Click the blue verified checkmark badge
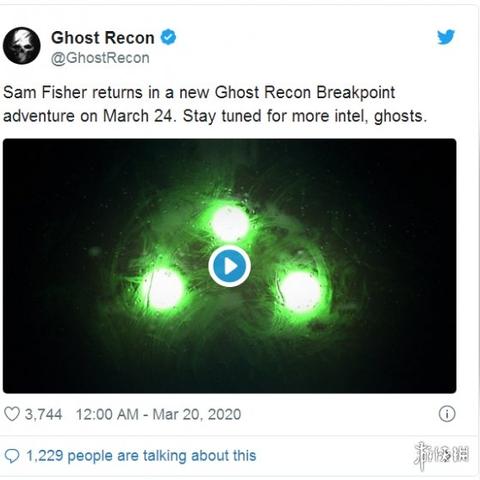 point(168,37)
